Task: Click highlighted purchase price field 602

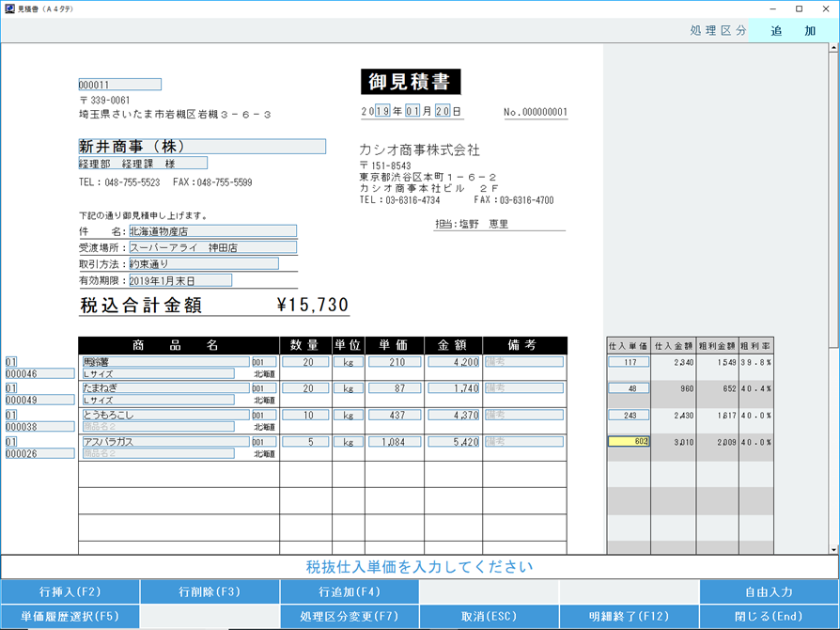Action: (629, 442)
